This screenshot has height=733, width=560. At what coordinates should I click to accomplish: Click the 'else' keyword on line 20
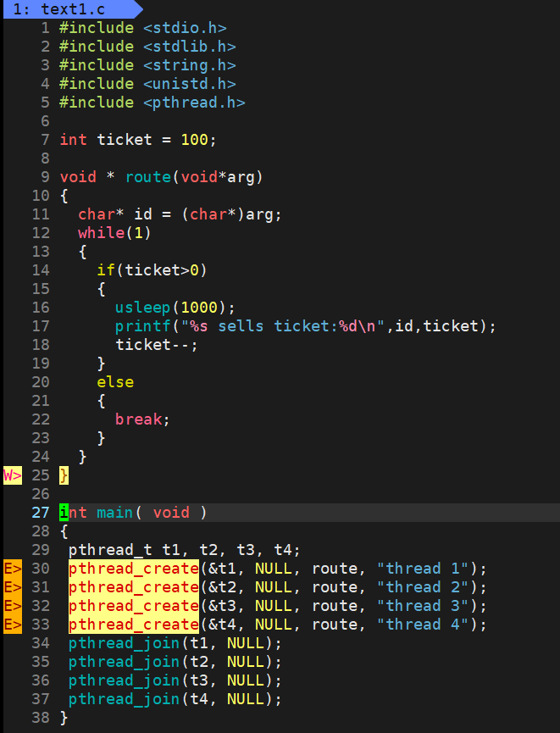click(x=115, y=382)
